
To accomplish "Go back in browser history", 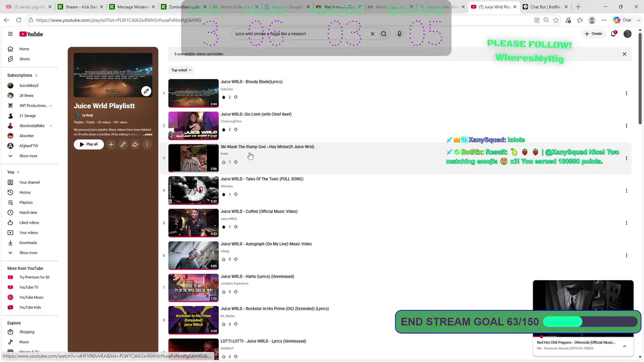I will [7, 20].
